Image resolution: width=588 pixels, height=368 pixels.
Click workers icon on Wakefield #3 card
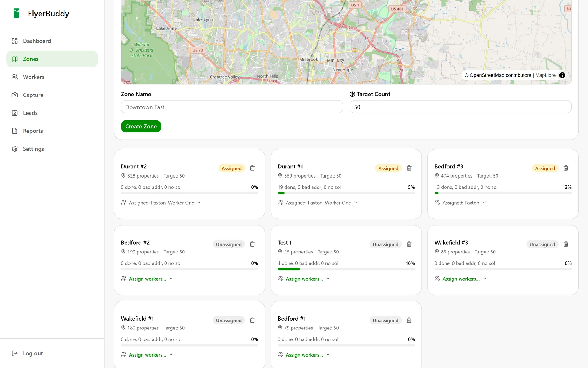pos(437,279)
